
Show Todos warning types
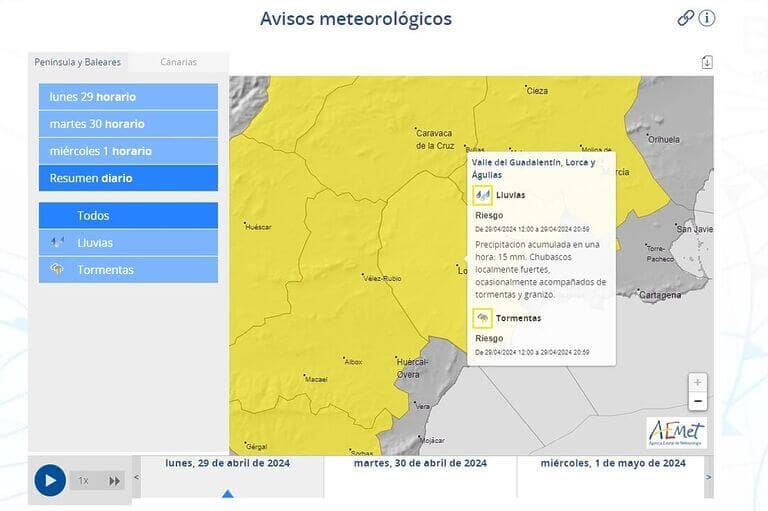128,216
